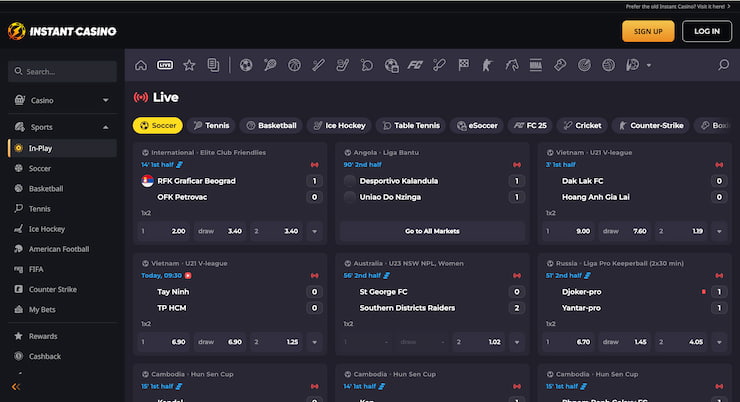Switch to the Tennis live tab
The height and width of the screenshot is (402, 740).
point(211,126)
